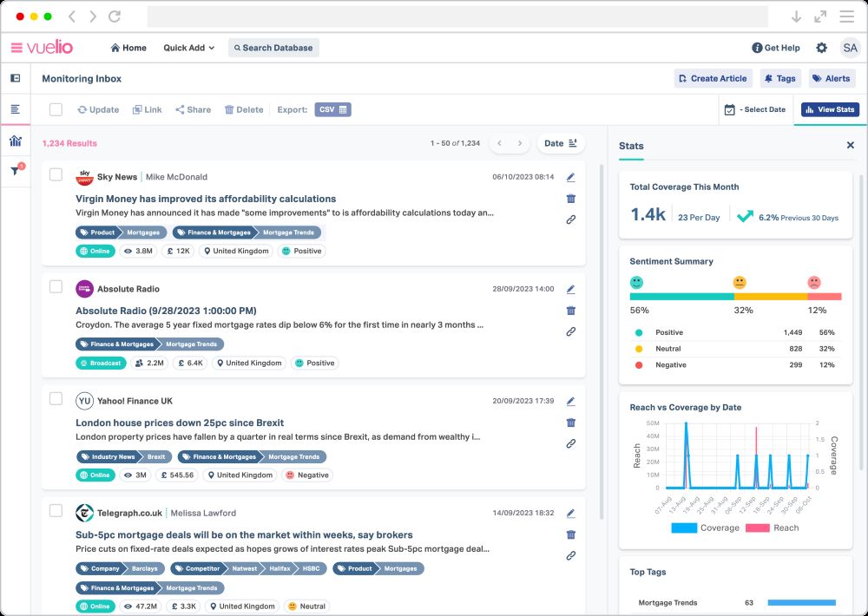The image size is (868, 616).
Task: Click the yellow neutral sentiment bar segment
Action: tap(771, 297)
